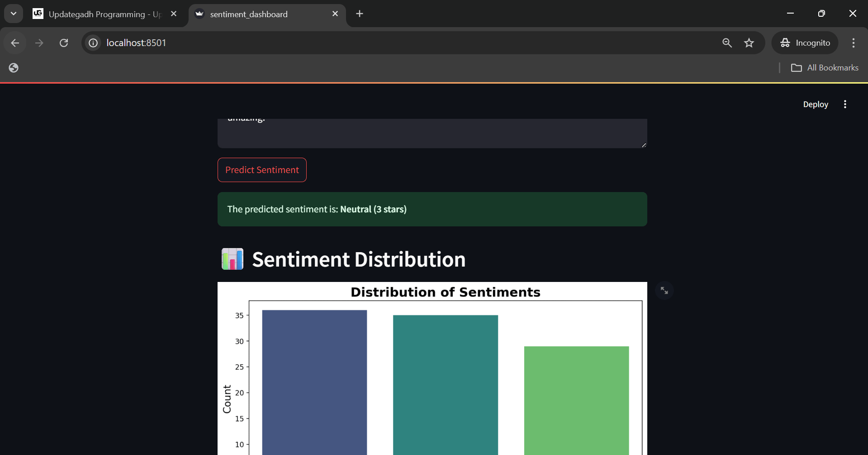Image resolution: width=868 pixels, height=455 pixels.
Task: Open a new browser tab with the plus button
Action: coord(359,14)
